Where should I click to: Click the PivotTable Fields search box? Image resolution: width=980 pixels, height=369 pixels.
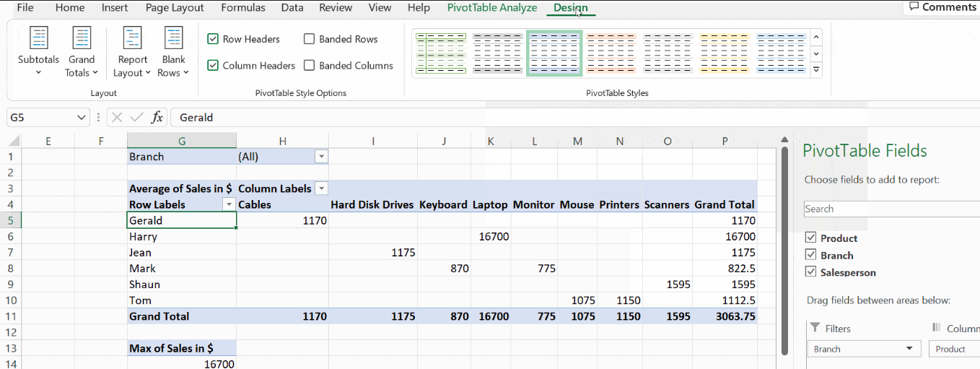tap(891, 209)
